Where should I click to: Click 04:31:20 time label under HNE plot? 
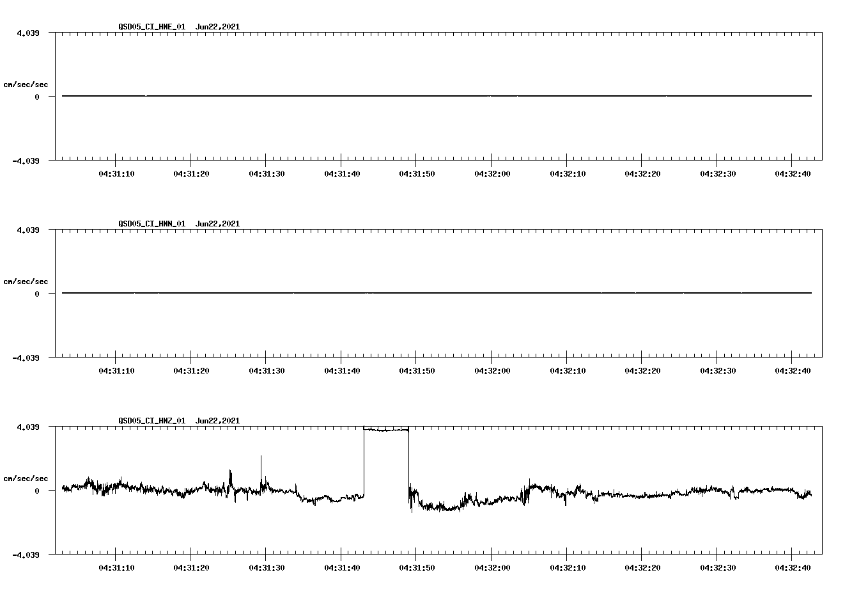click(191, 173)
